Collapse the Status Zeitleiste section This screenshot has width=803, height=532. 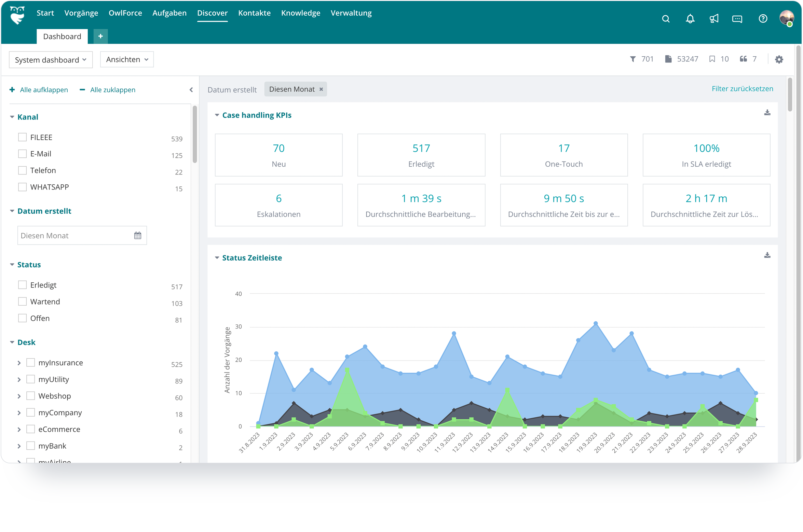coord(217,257)
